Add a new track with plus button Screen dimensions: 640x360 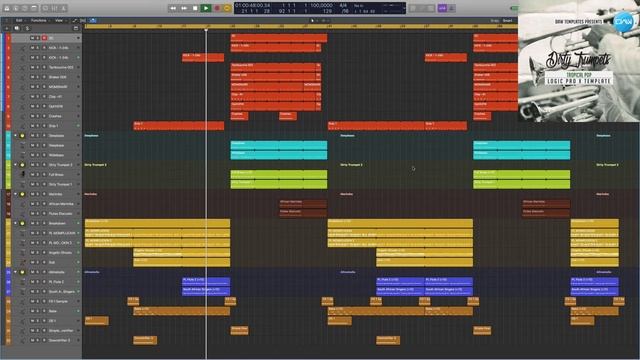(7, 29)
